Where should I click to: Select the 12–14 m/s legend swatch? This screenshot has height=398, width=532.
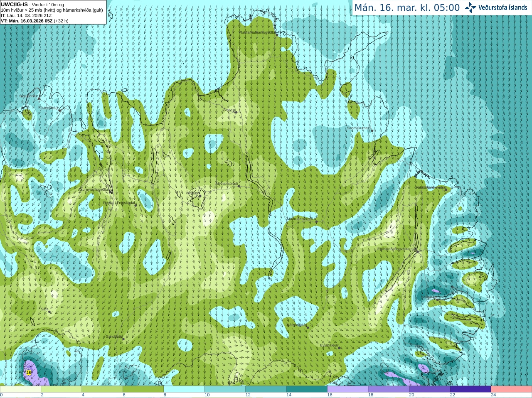[266, 389]
